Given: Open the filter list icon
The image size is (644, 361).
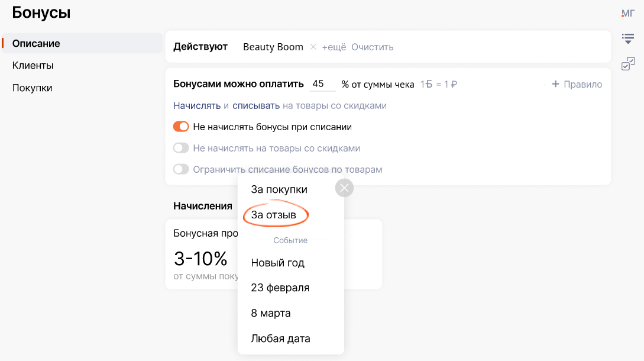Looking at the screenshot, I should 627,39.
